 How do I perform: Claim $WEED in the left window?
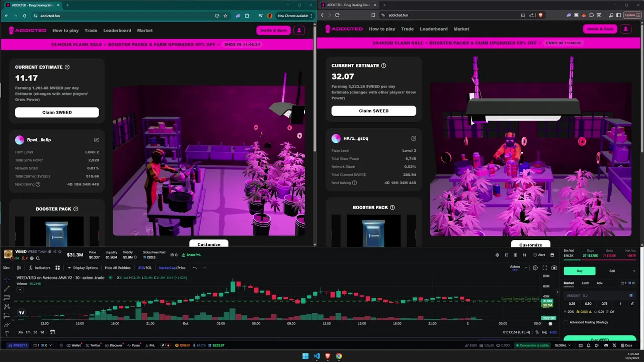(x=57, y=112)
